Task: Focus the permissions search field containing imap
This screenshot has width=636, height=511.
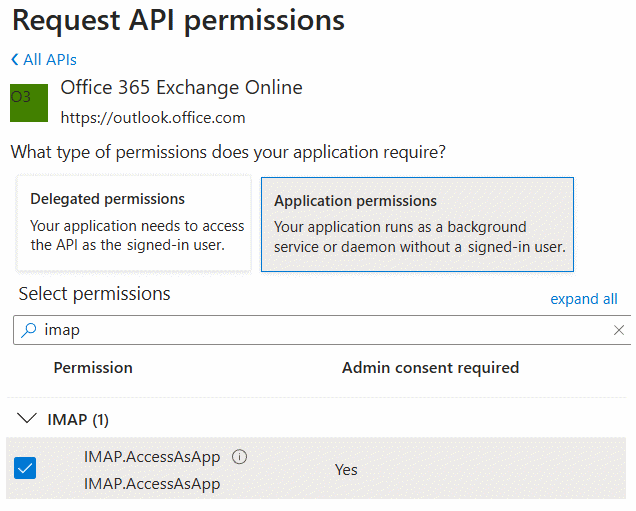Action: click(320, 330)
